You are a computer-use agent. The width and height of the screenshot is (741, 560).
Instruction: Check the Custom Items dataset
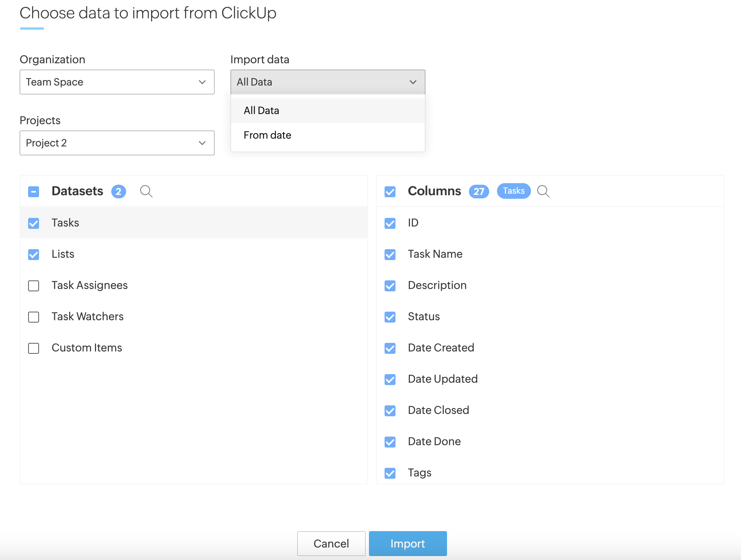coord(34,348)
